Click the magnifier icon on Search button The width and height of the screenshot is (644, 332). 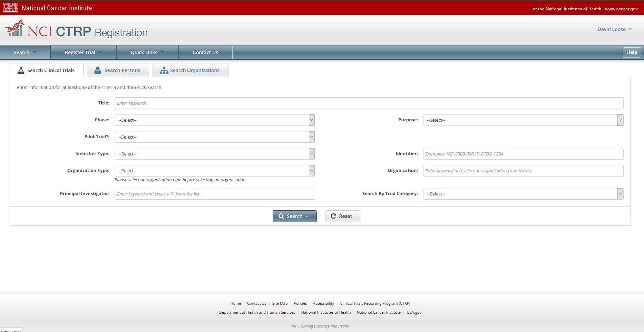pos(282,216)
